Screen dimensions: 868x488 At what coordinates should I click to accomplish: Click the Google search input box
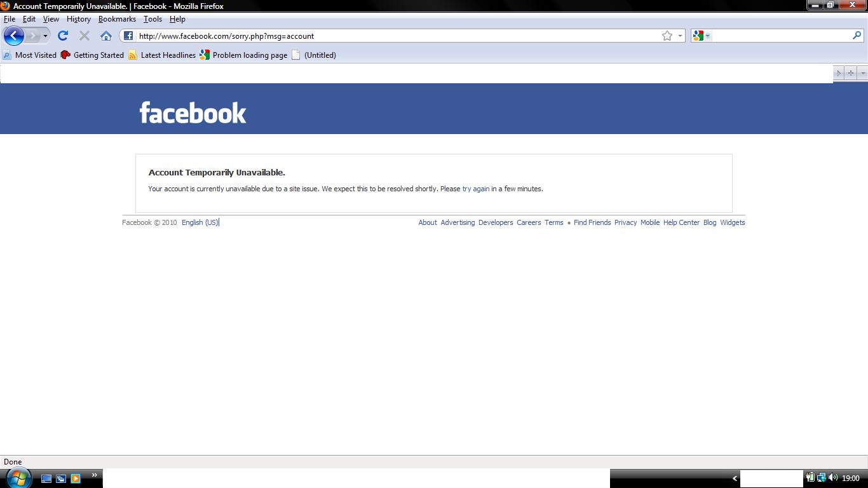pyautogui.click(x=782, y=36)
